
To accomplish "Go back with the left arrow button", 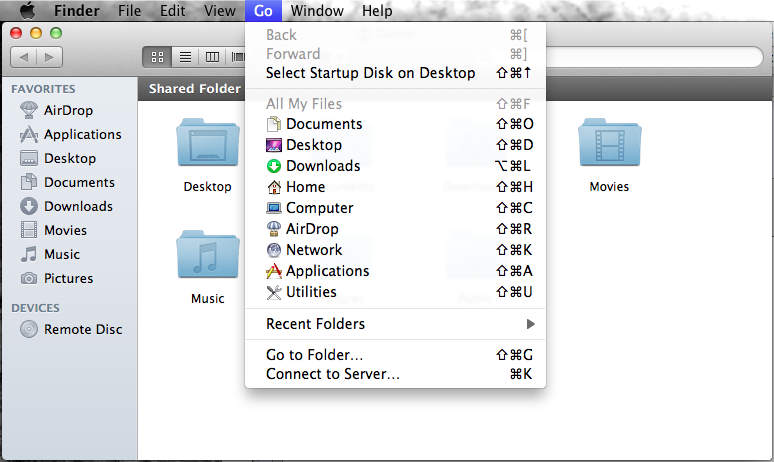I will (23, 57).
